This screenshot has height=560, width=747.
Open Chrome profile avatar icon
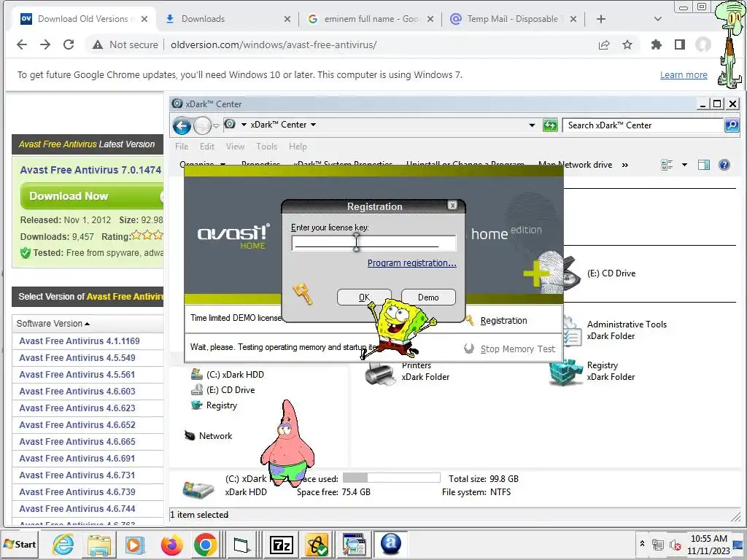pos(703,44)
